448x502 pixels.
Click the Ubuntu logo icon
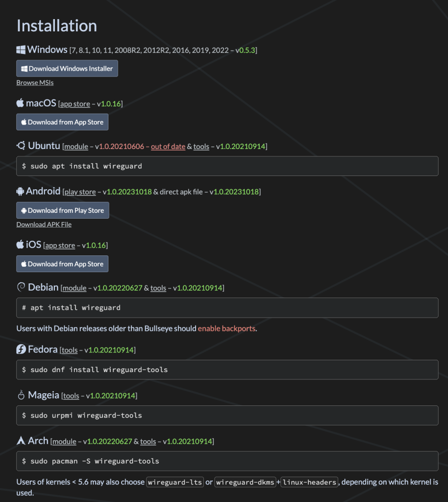[21, 146]
